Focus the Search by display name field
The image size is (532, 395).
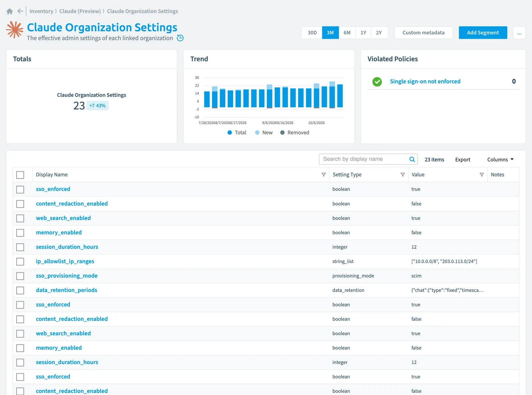(368, 159)
